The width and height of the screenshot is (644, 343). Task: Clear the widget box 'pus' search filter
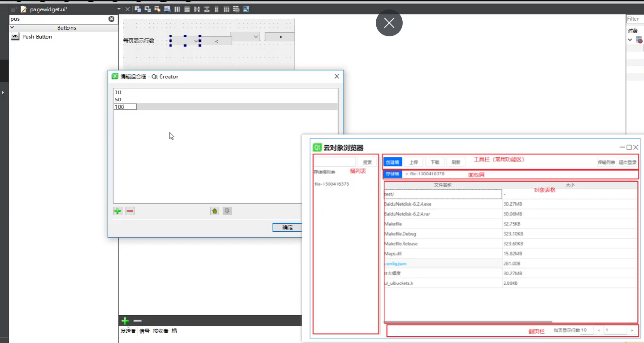[x=112, y=19]
